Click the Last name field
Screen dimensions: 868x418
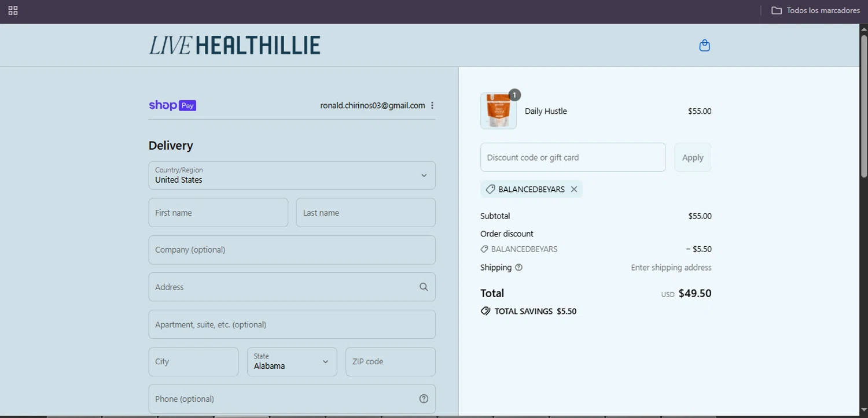[x=366, y=213]
